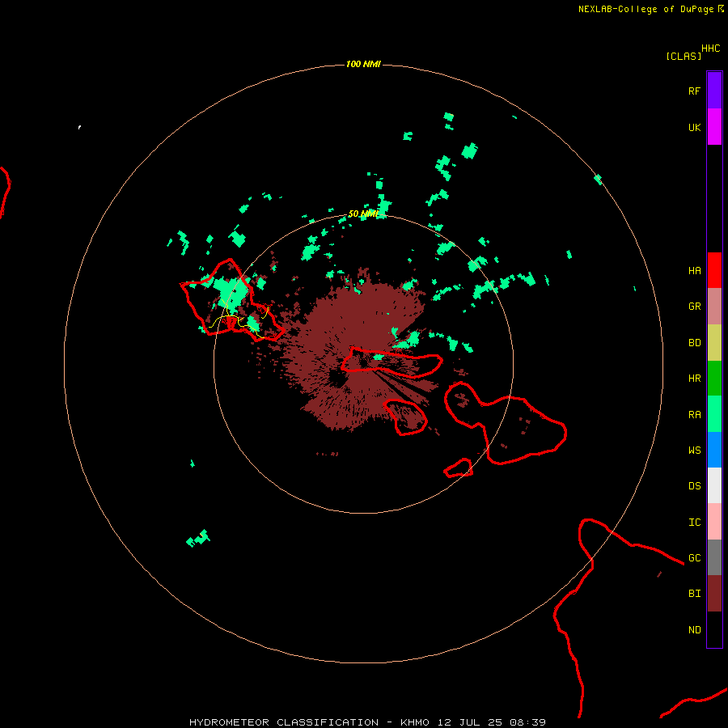The height and width of the screenshot is (728, 728).
Task: Click the UK legend label
Action: pos(695,127)
